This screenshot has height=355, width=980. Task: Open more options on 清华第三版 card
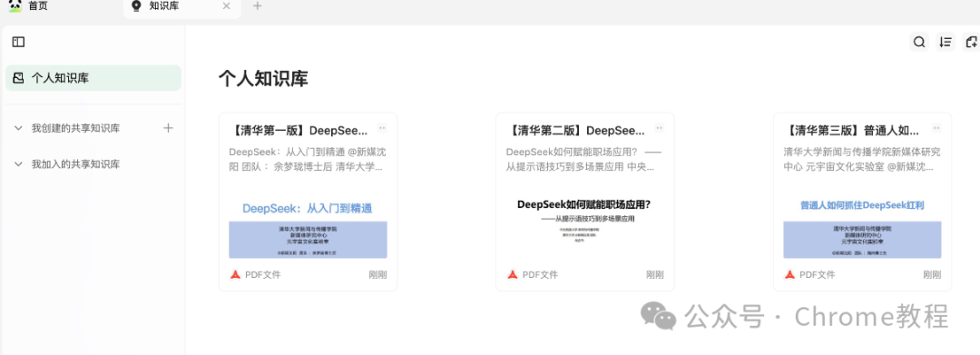936,128
